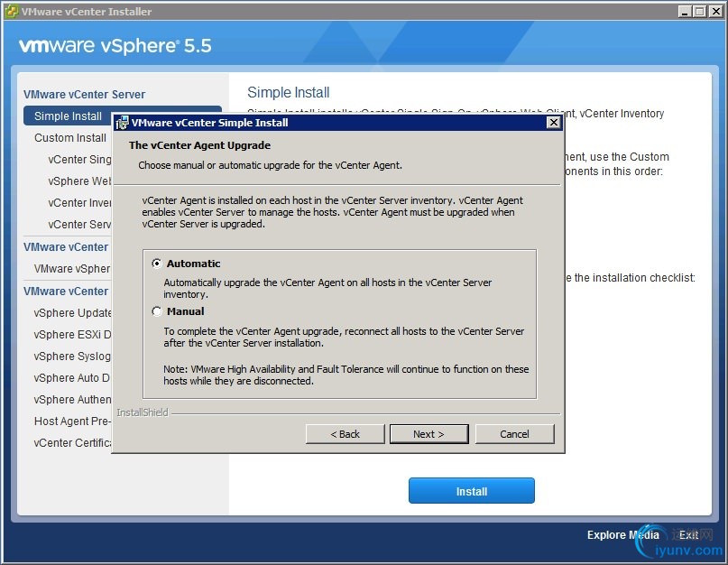Open Host Agent Pre-Upgrade Checker entry
Image resolution: width=728 pixels, height=565 pixels.
pyautogui.click(x=72, y=421)
